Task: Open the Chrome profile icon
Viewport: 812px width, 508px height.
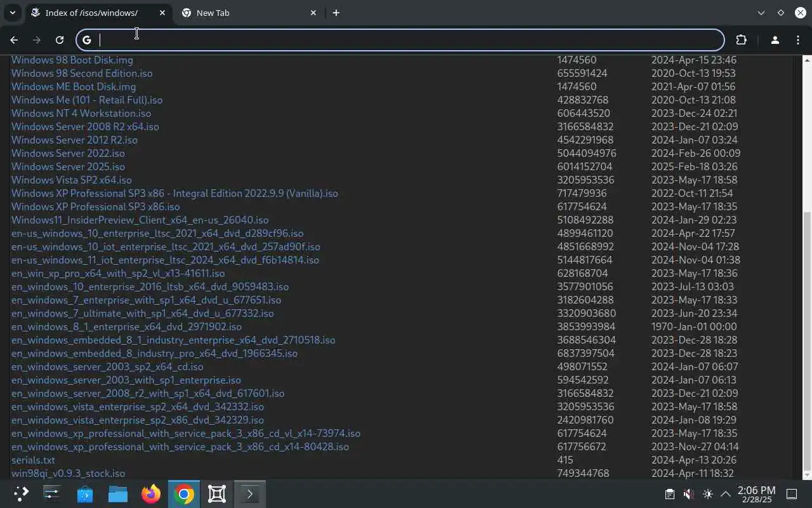Action: (x=775, y=40)
